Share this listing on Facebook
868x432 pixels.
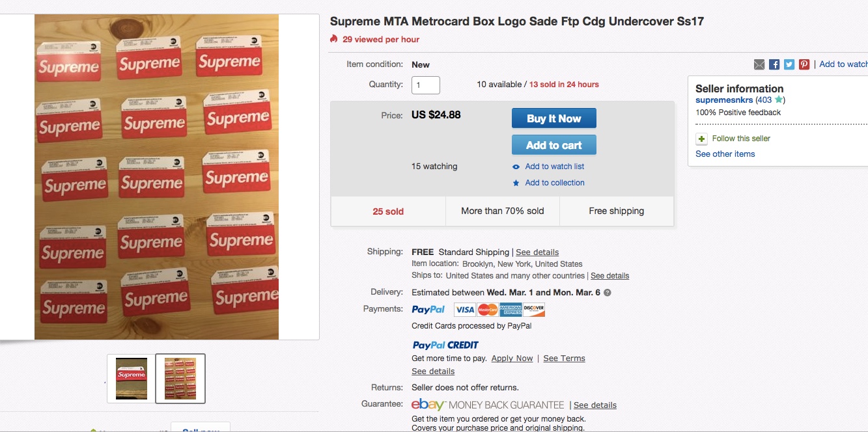point(774,64)
